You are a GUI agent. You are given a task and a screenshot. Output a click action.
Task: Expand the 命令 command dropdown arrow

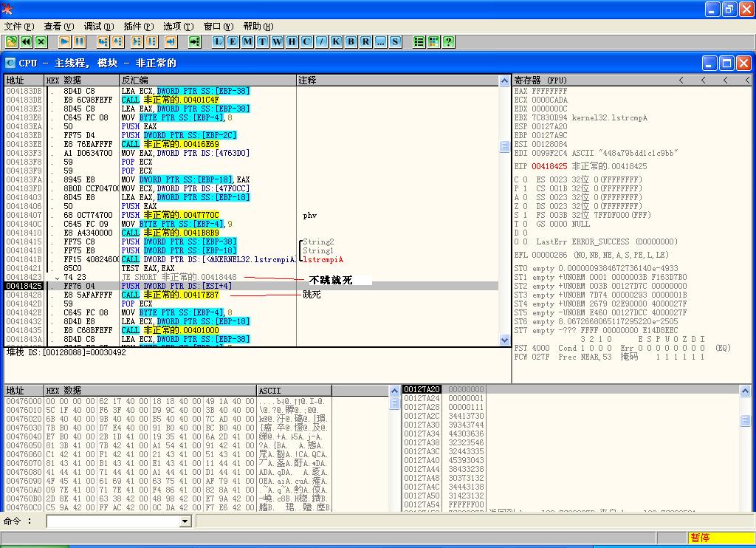click(185, 521)
